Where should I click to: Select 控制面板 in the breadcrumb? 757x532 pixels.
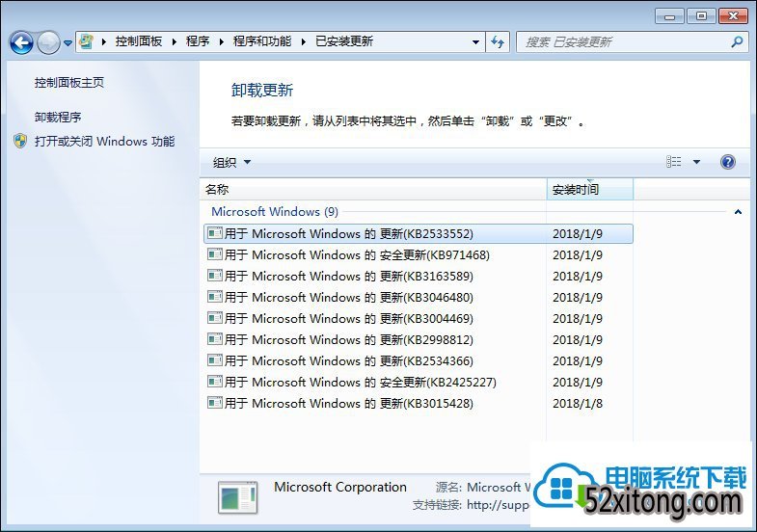point(139,41)
